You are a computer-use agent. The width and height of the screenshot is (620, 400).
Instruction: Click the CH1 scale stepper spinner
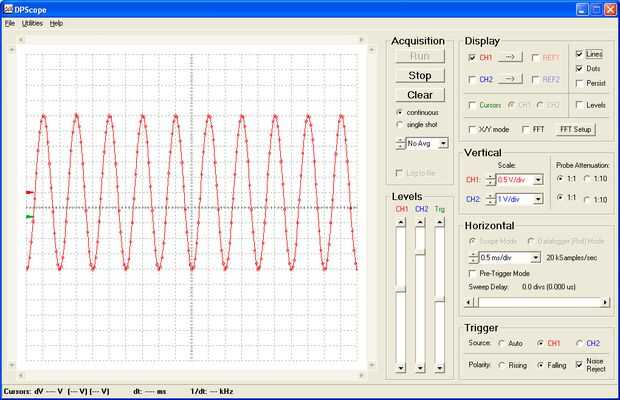pos(491,180)
